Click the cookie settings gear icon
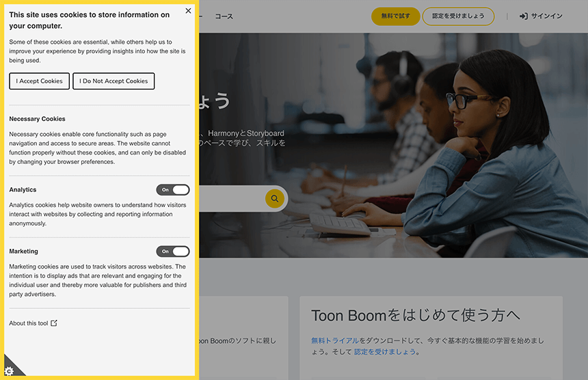The width and height of the screenshot is (588, 380). tap(10, 370)
